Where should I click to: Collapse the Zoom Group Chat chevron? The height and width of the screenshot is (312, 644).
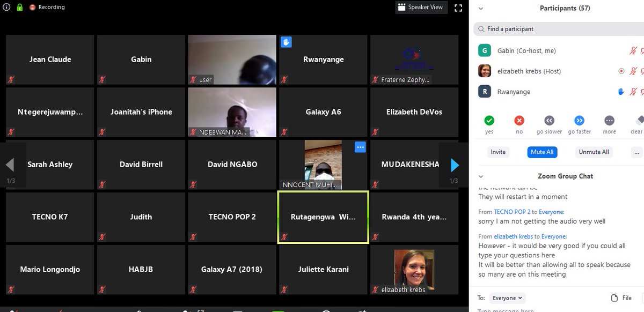481,176
